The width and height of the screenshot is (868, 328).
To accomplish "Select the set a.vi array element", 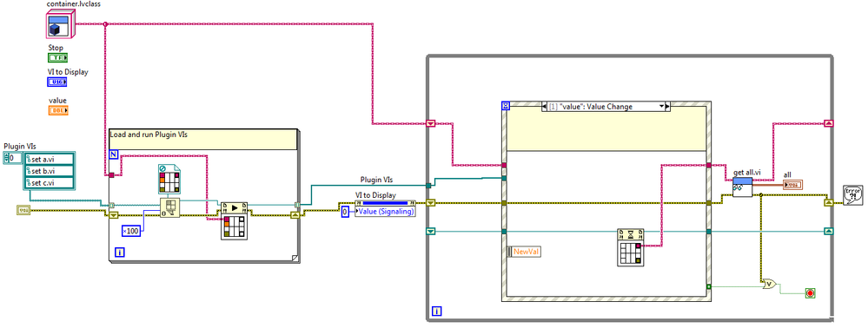I will pyautogui.click(x=49, y=159).
